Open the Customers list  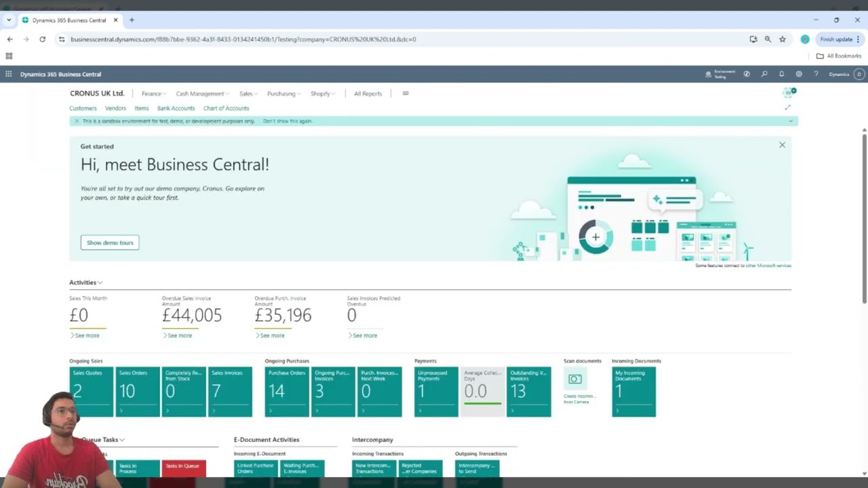(83, 108)
